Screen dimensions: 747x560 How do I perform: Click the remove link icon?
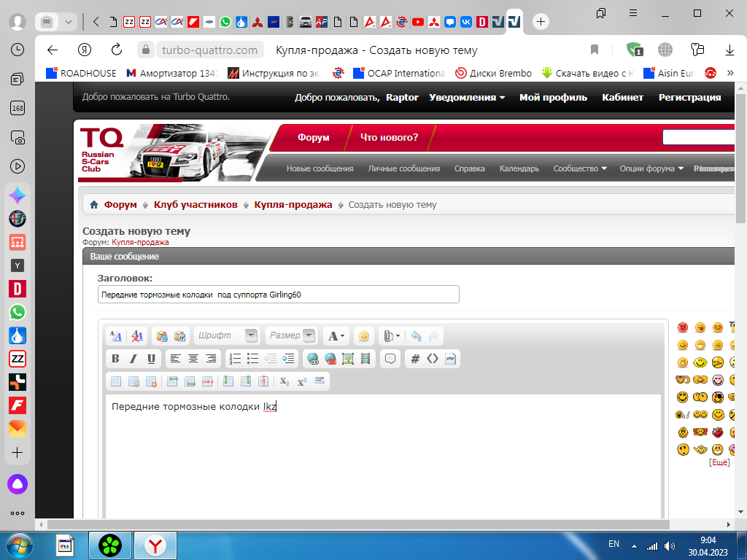coord(330,359)
